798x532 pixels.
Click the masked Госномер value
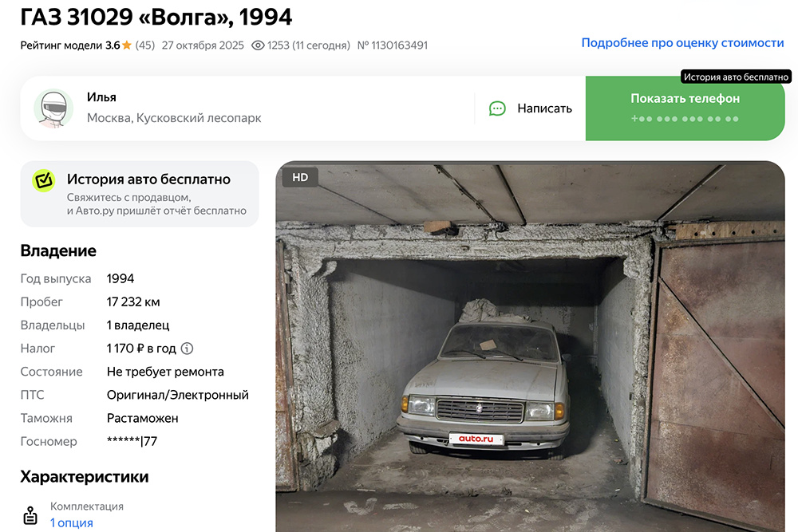(x=132, y=441)
